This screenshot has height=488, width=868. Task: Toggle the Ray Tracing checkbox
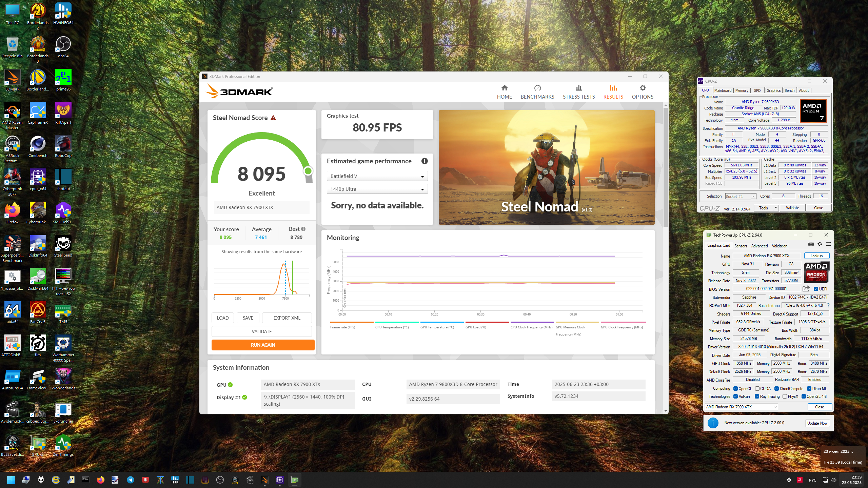(757, 396)
